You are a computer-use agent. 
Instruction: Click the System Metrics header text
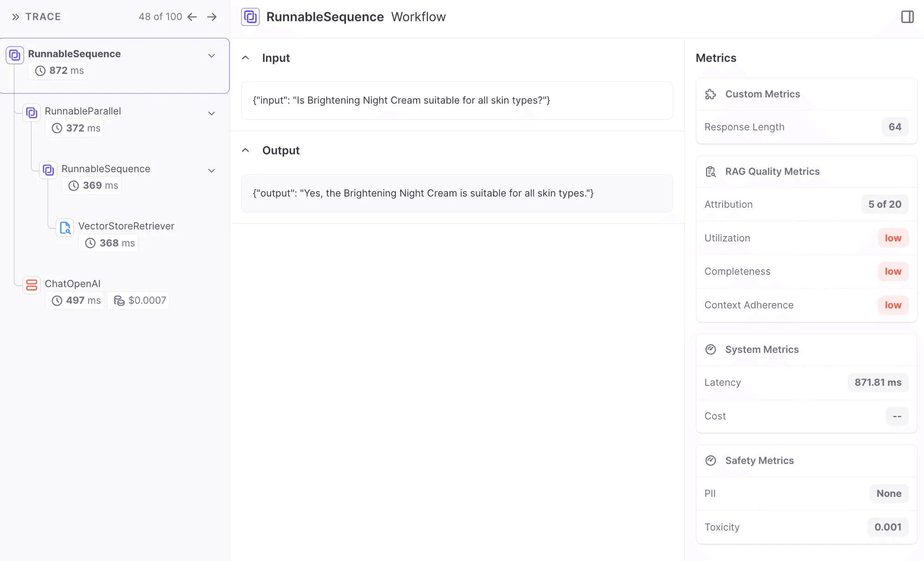[x=762, y=350]
